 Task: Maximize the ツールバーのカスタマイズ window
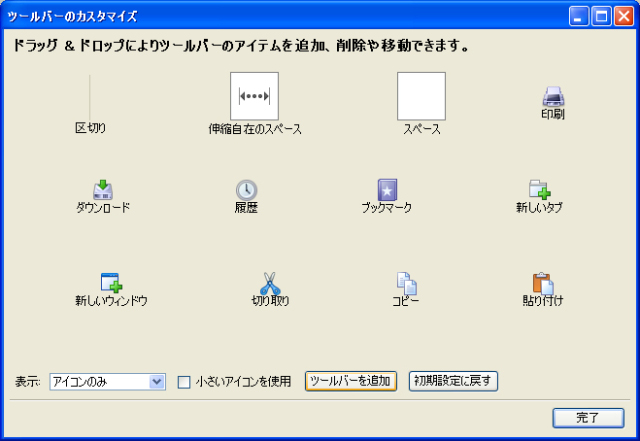pyautogui.click(x=601, y=16)
